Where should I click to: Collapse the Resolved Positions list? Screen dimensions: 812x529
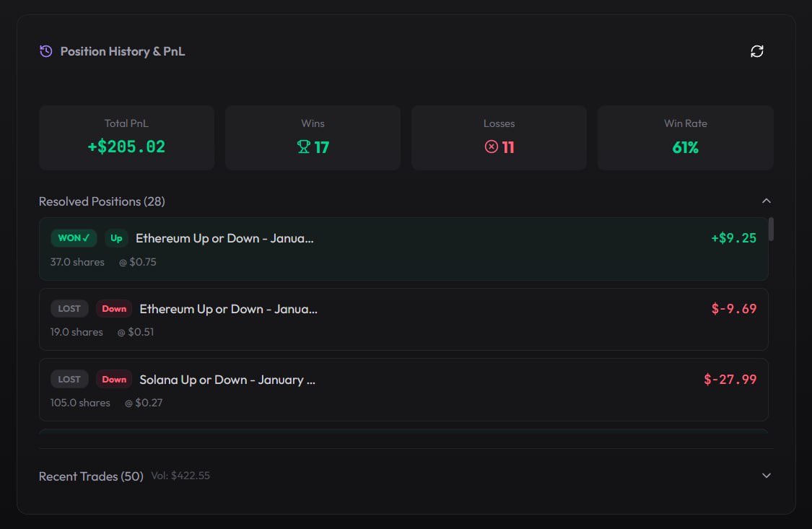pyautogui.click(x=767, y=201)
